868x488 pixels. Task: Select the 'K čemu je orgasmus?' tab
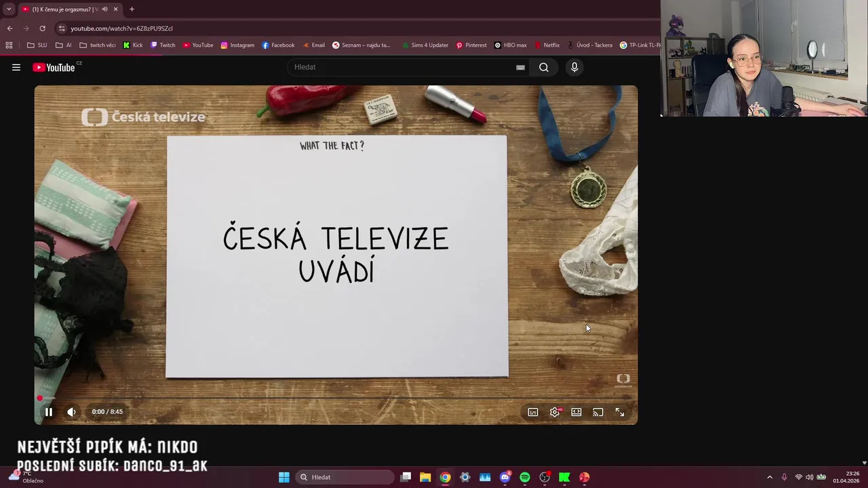(x=64, y=9)
